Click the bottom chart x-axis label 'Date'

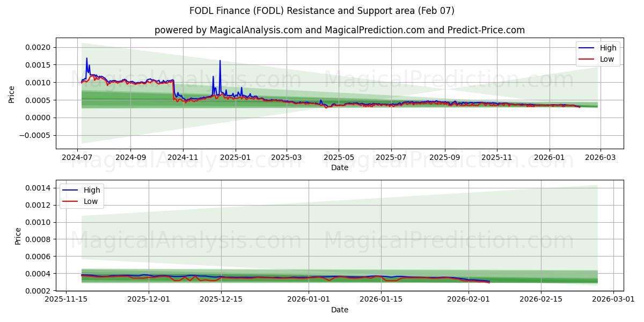340,310
